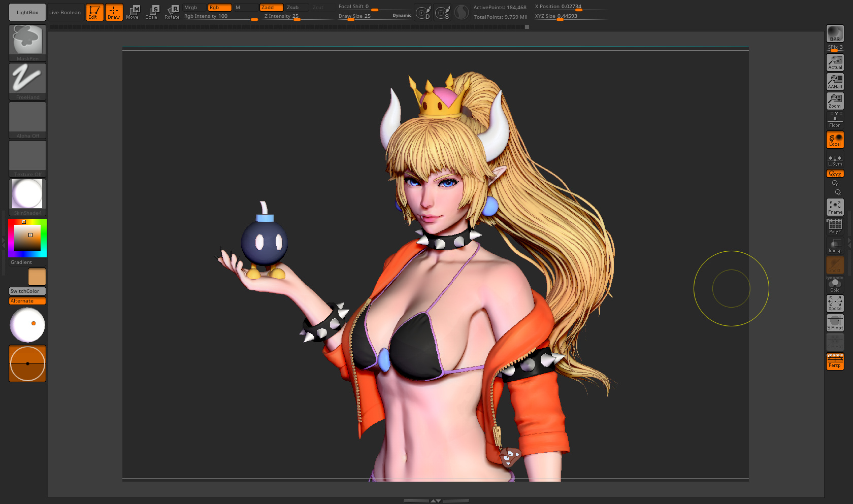Toggle Live Boolean mode
853x504 pixels.
click(x=65, y=12)
